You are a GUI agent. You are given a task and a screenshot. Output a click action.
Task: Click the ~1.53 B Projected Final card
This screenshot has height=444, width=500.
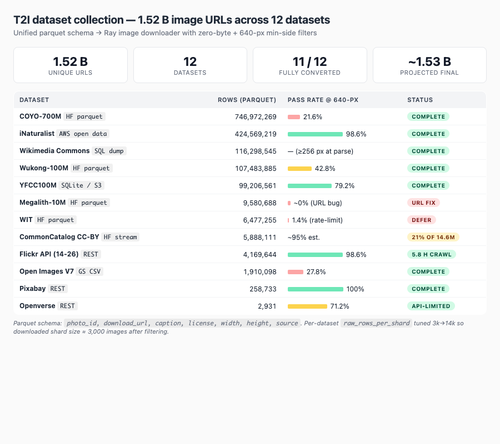[429, 65]
